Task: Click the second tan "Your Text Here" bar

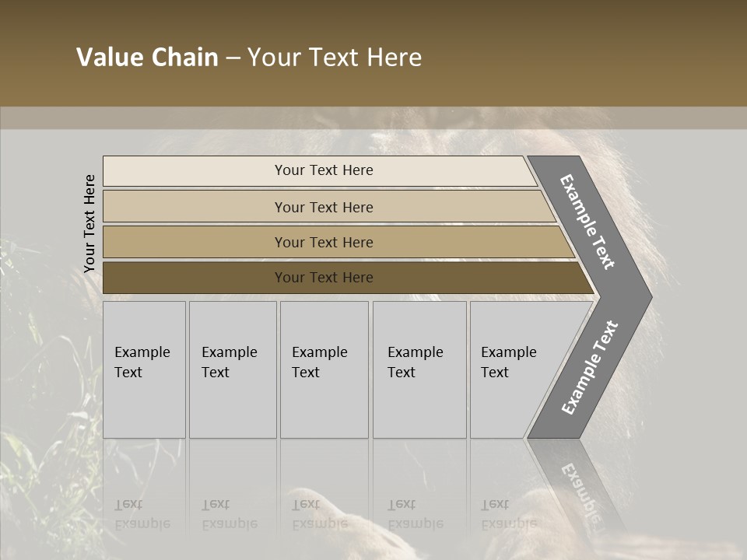Action: pos(323,207)
